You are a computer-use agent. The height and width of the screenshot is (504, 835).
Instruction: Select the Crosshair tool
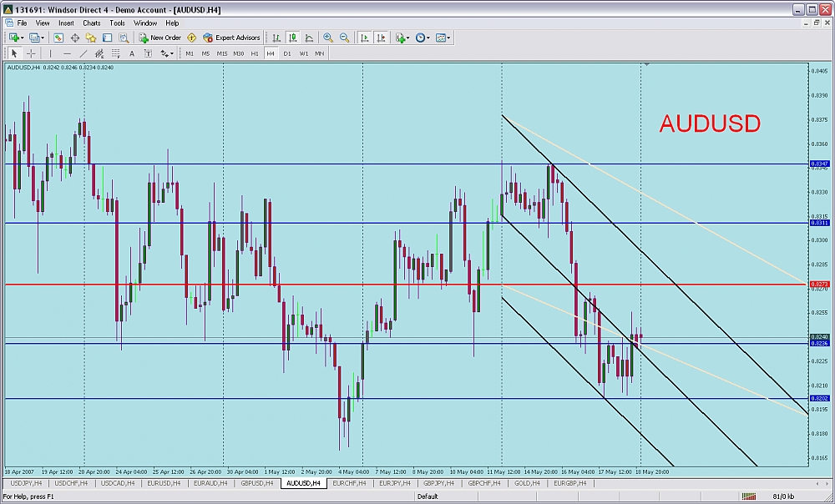(x=31, y=53)
